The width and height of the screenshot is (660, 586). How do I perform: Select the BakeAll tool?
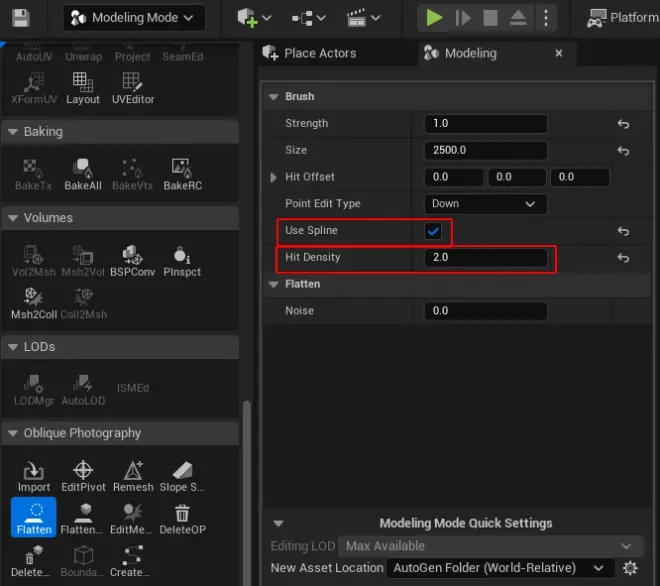pyautogui.click(x=83, y=175)
